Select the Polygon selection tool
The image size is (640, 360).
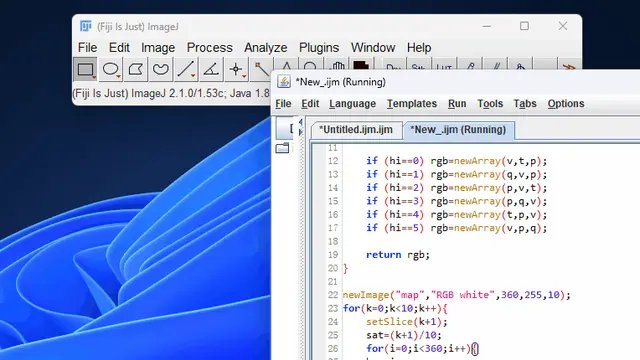136,69
